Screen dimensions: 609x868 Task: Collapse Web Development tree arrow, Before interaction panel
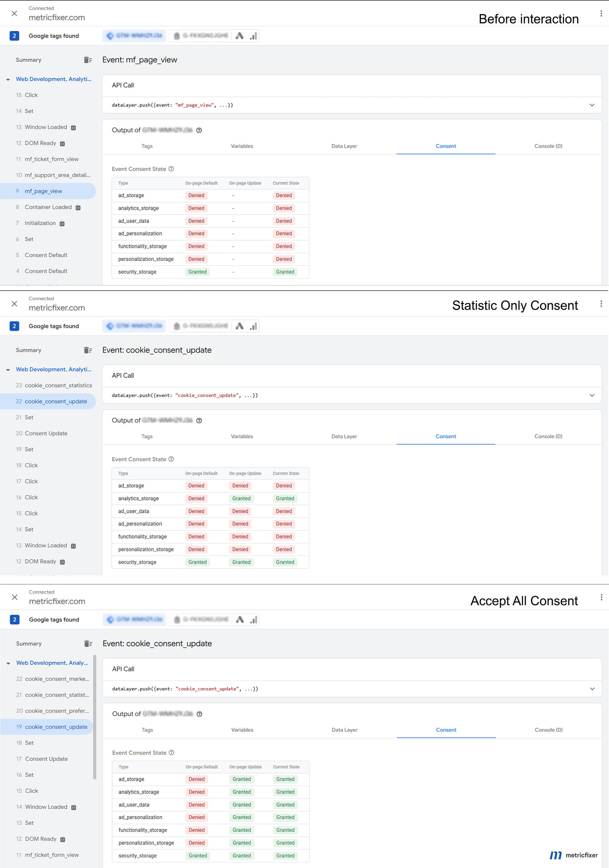[8, 80]
